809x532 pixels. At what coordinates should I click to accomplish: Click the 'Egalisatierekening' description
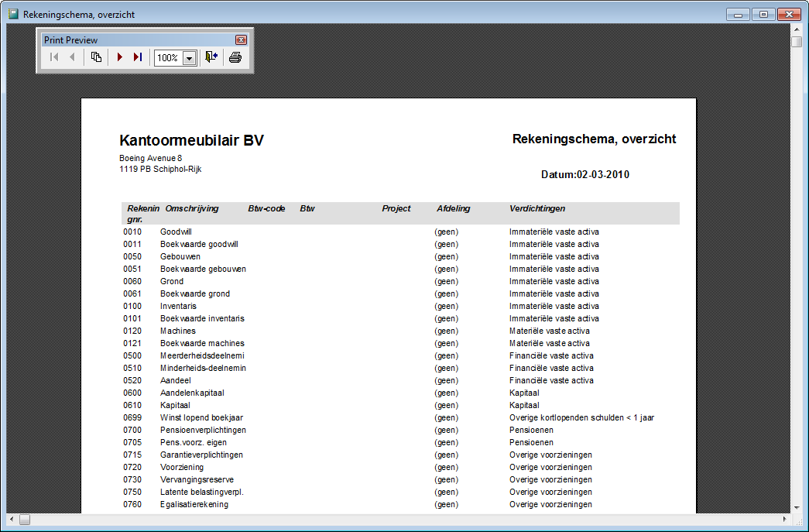(x=194, y=504)
